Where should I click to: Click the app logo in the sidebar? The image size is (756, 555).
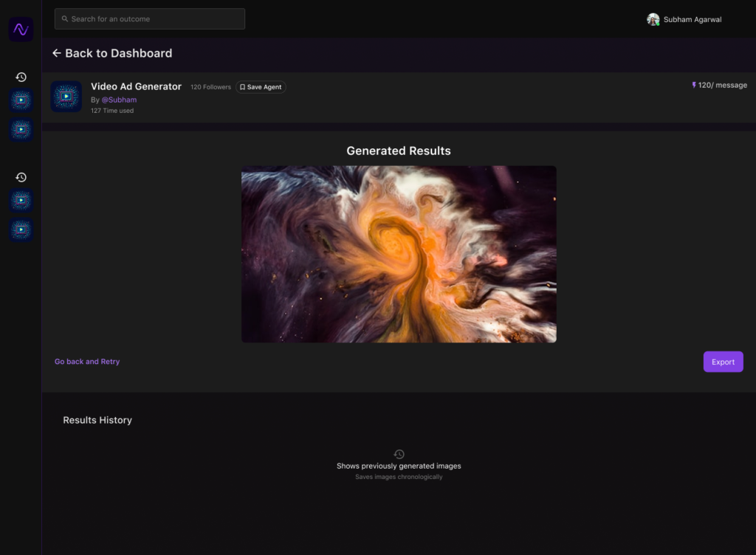(21, 30)
